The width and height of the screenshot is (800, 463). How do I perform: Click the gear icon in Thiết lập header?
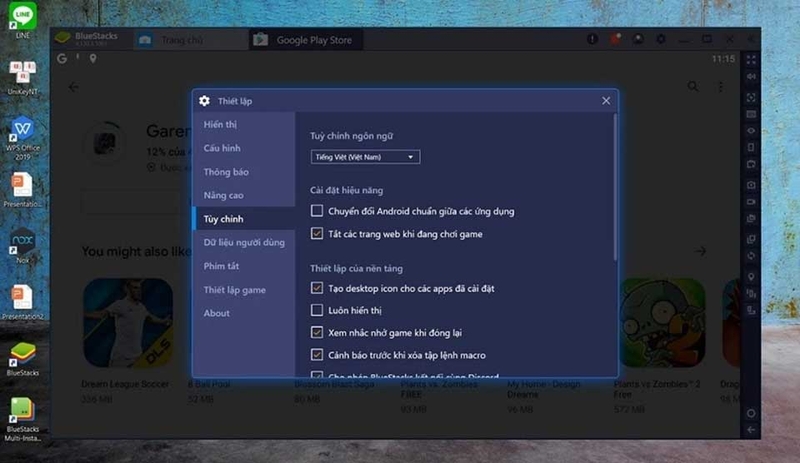[x=205, y=101]
